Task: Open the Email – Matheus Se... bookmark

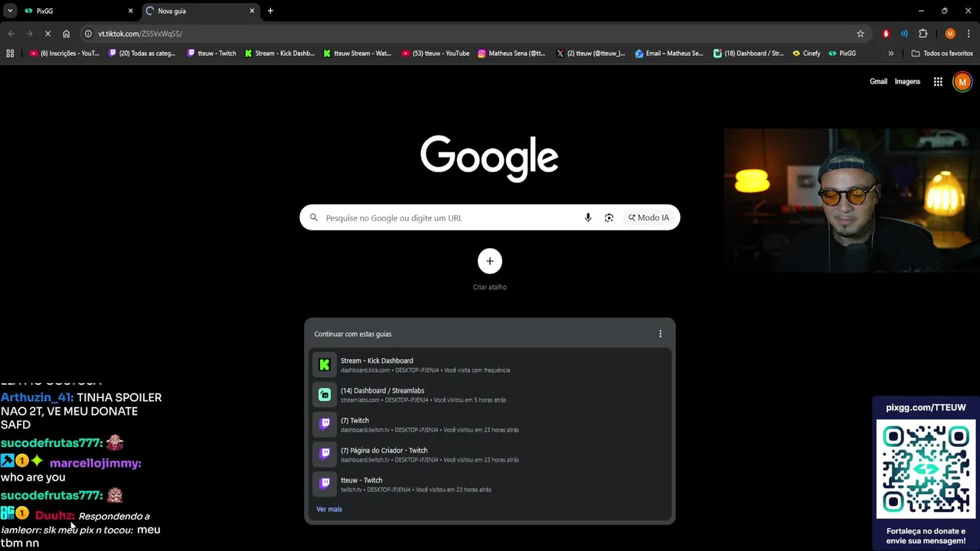Action: tap(669, 54)
